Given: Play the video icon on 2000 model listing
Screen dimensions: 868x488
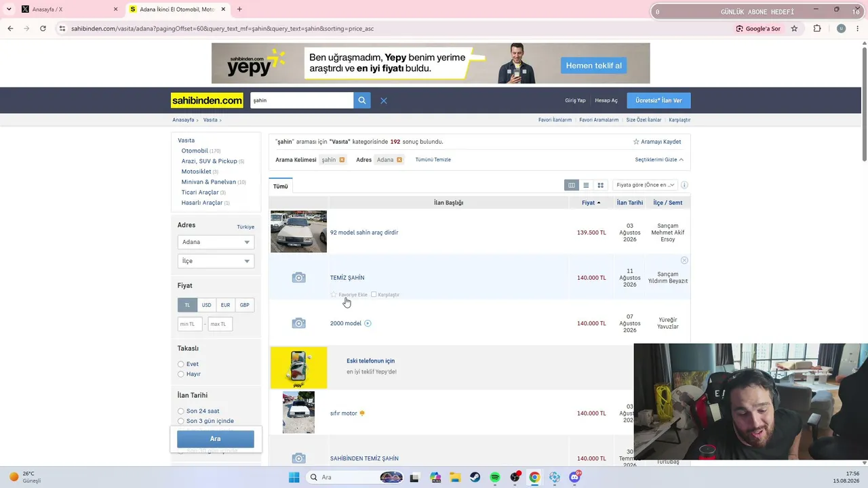Looking at the screenshot, I should pos(368,323).
